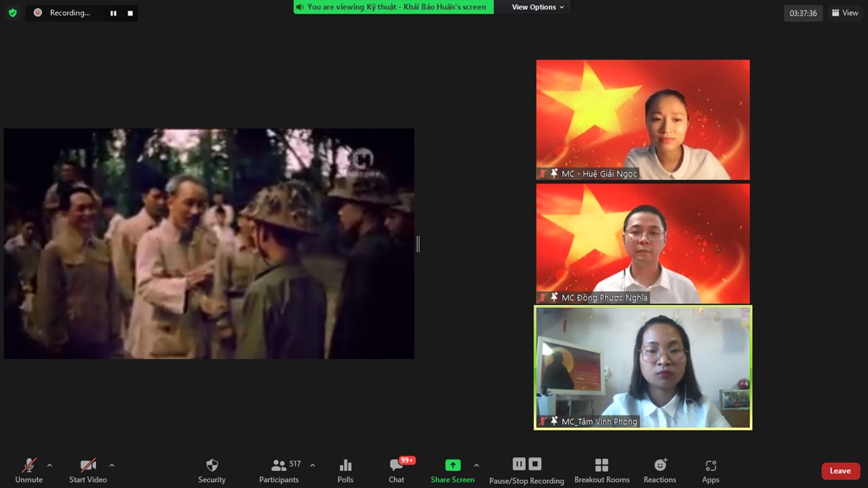This screenshot has width=868, height=488.
Task: Open the Reactions menu
Action: tap(660, 470)
